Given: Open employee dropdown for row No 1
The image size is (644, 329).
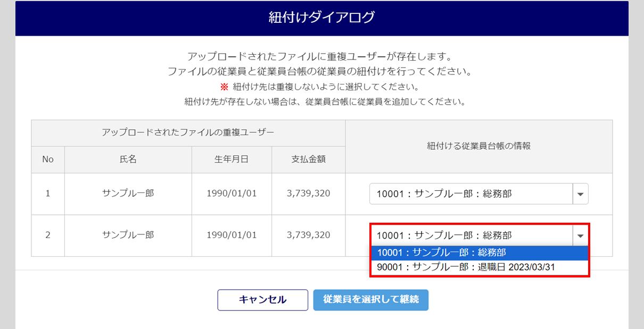Looking at the screenshot, I should coord(479,194).
